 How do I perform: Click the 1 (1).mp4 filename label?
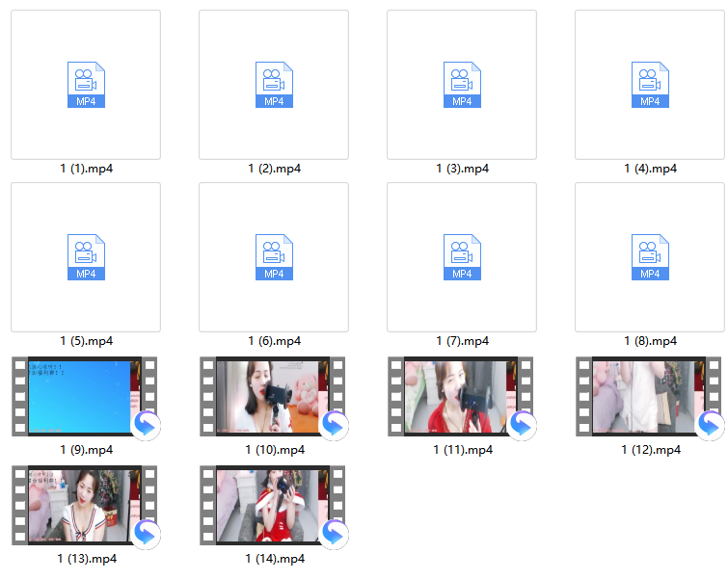pyautogui.click(x=87, y=169)
